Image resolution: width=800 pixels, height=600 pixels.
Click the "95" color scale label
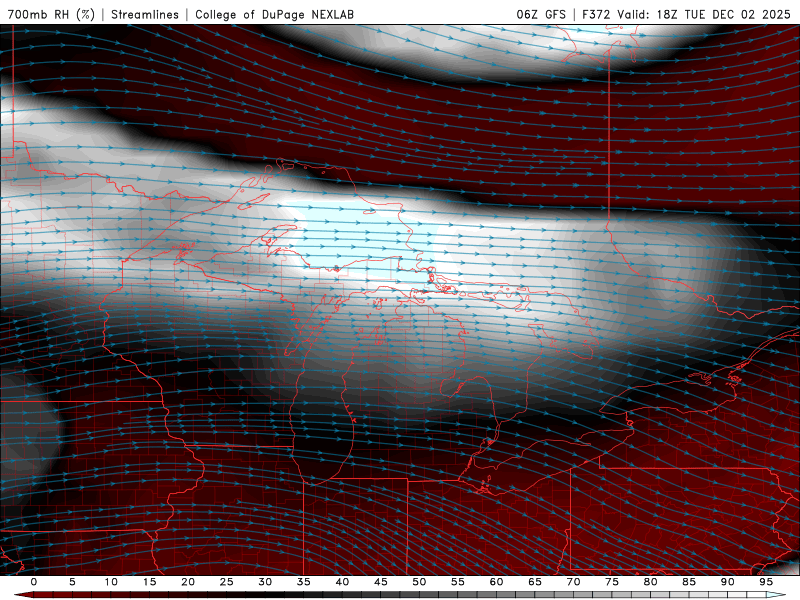tap(766, 582)
